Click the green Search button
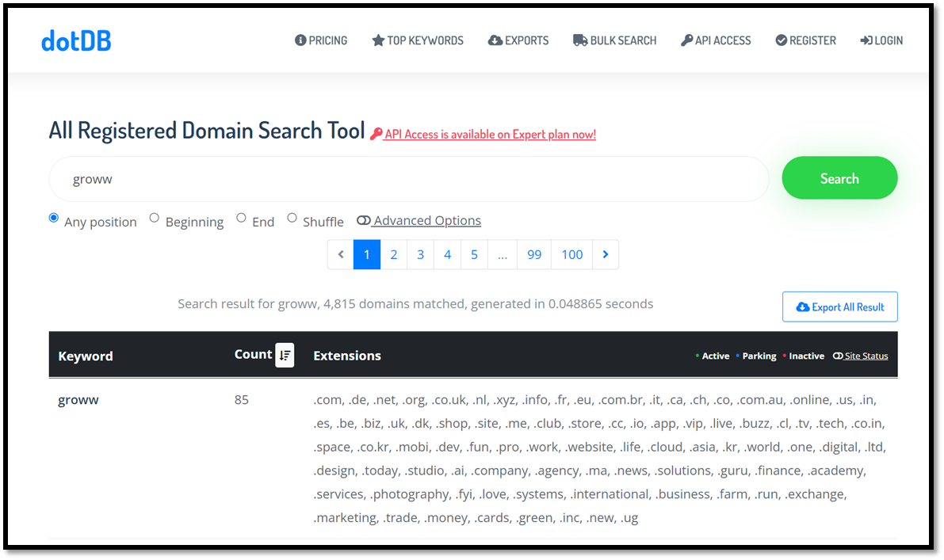The image size is (944, 560). (839, 178)
